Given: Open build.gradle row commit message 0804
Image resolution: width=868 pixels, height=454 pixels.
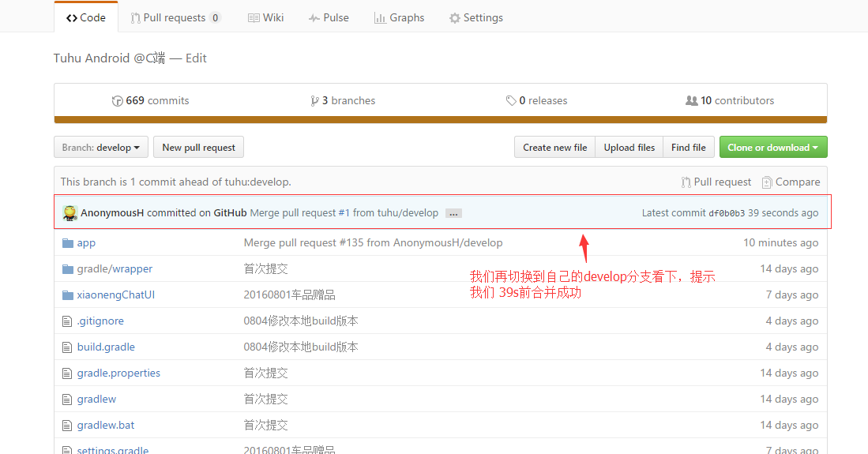Looking at the screenshot, I should [301, 347].
